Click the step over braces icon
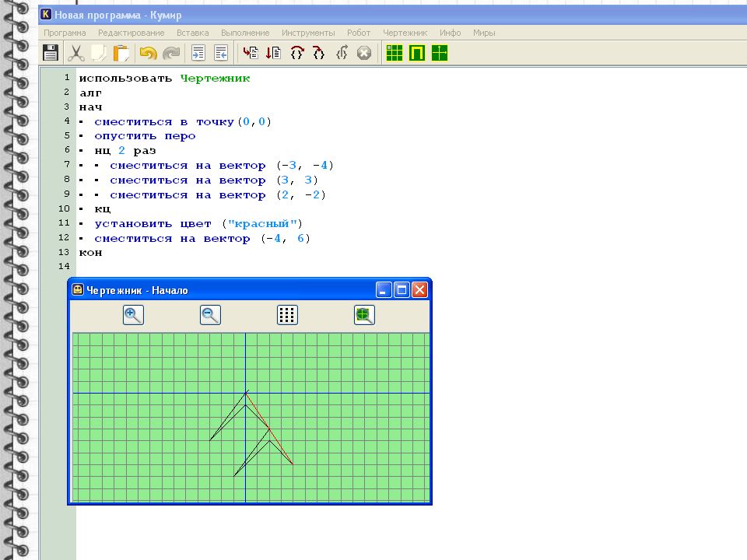Image resolution: width=747 pixels, height=560 pixels. (296, 53)
